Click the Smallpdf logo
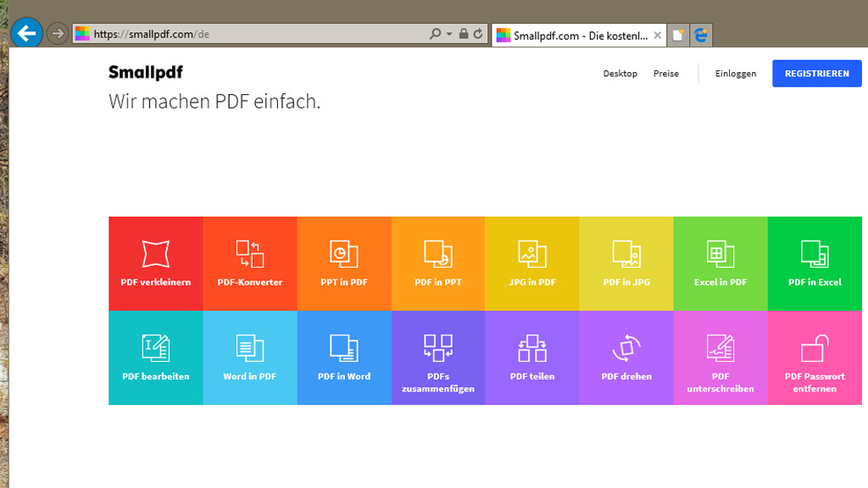868x488 pixels. pos(145,73)
